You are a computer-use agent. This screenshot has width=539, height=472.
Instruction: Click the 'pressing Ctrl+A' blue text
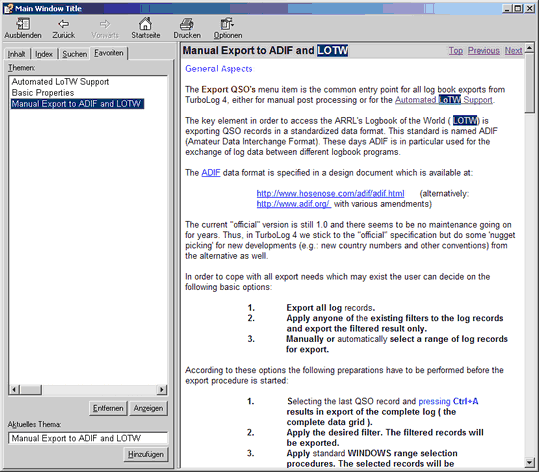[x=448, y=401]
